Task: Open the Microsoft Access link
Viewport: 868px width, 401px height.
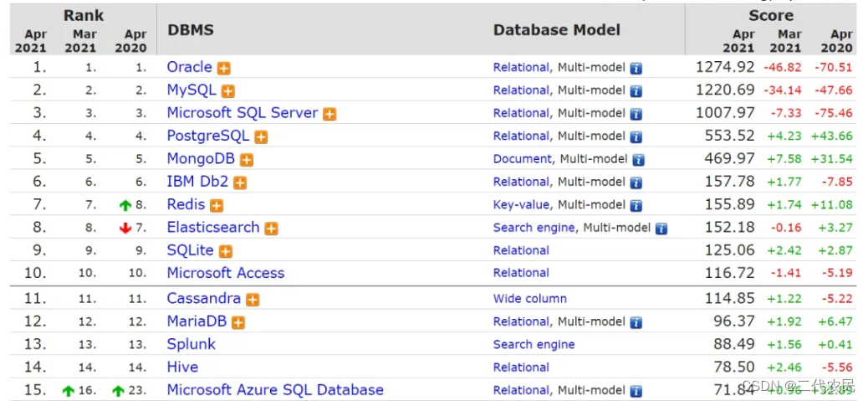Action: pos(226,273)
